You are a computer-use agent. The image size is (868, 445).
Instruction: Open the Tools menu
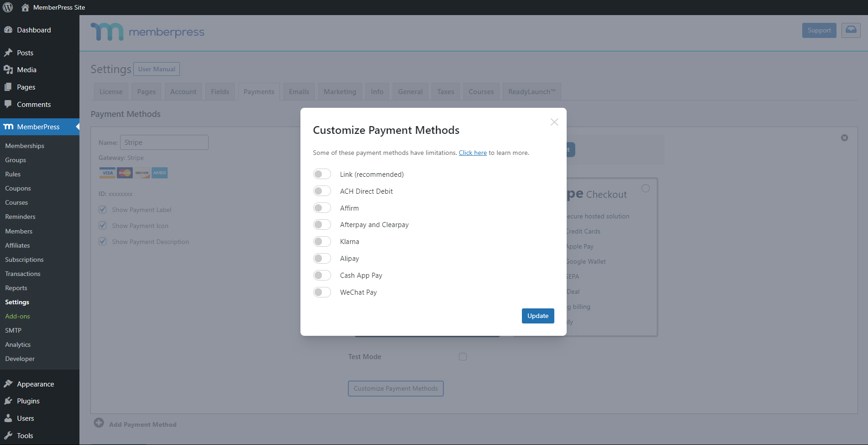[25, 435]
